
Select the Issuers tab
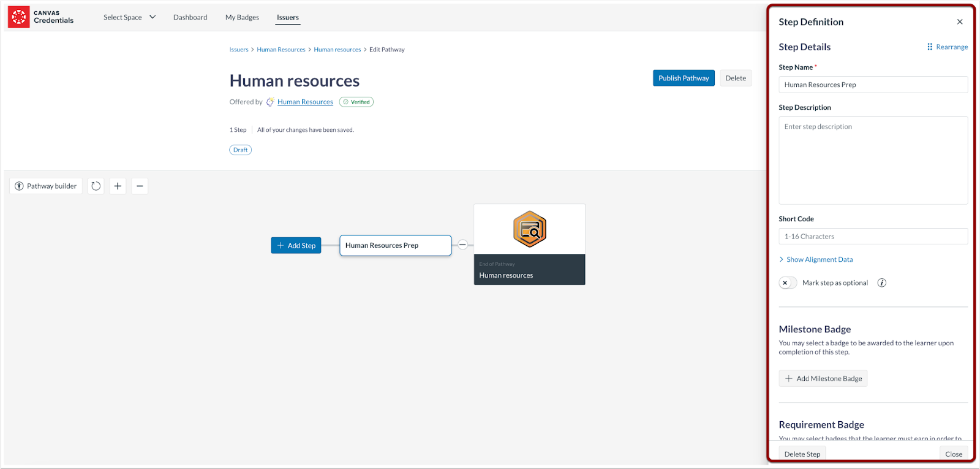pyautogui.click(x=288, y=17)
